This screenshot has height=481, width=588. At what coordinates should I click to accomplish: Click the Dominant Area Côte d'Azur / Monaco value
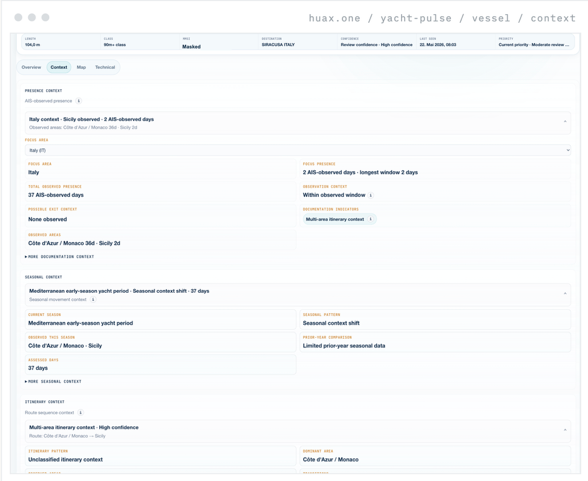click(331, 460)
